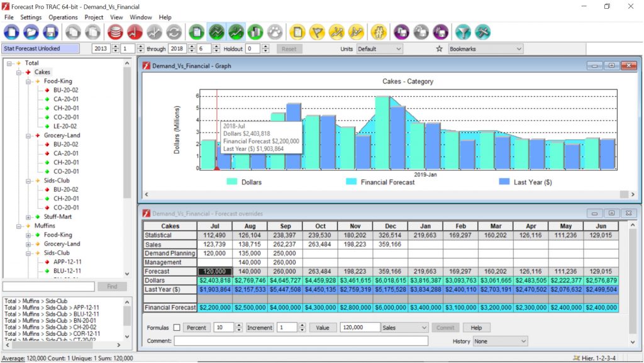644x363 pixels.
Task: Open the Window menu
Action: click(x=140, y=17)
